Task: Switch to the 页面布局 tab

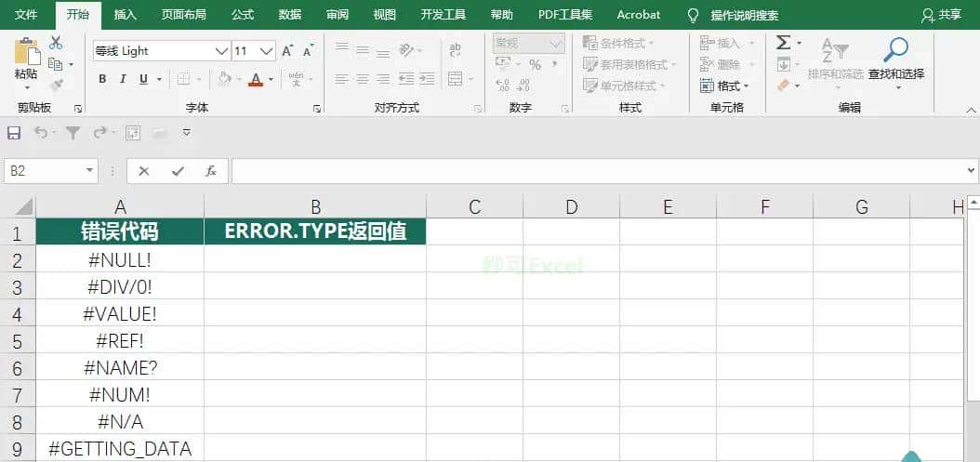Action: point(184,14)
